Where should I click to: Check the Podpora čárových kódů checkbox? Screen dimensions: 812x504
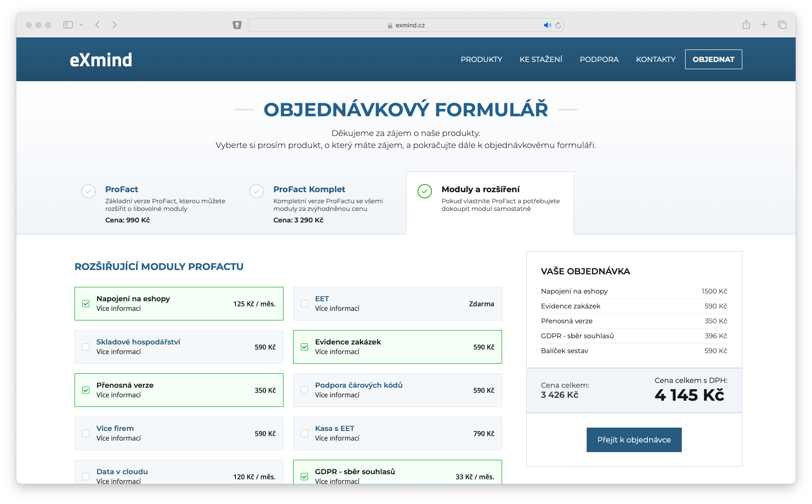coord(305,390)
